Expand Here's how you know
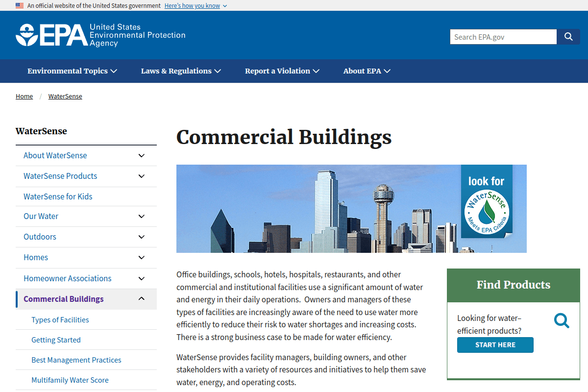Screen dimensions: 588x392 tap(196, 5)
